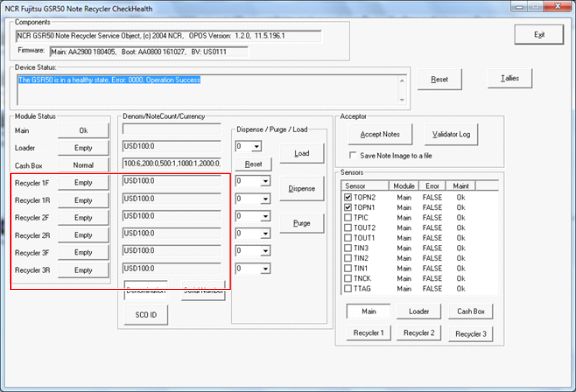The height and width of the screenshot is (392, 576).
Task: Click the Module column header
Action: coord(404,186)
